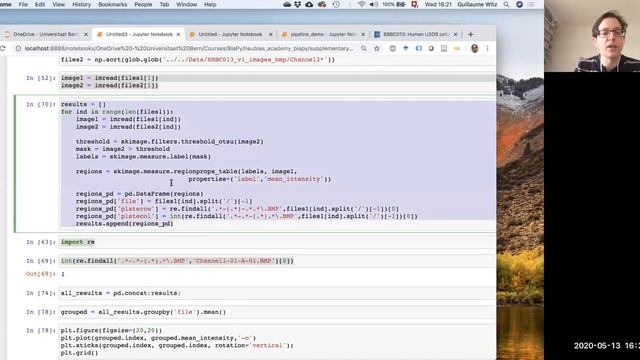This screenshot has height=360, width=640.
Task: Click into the In [70] results loop cell
Action: tap(278, 164)
